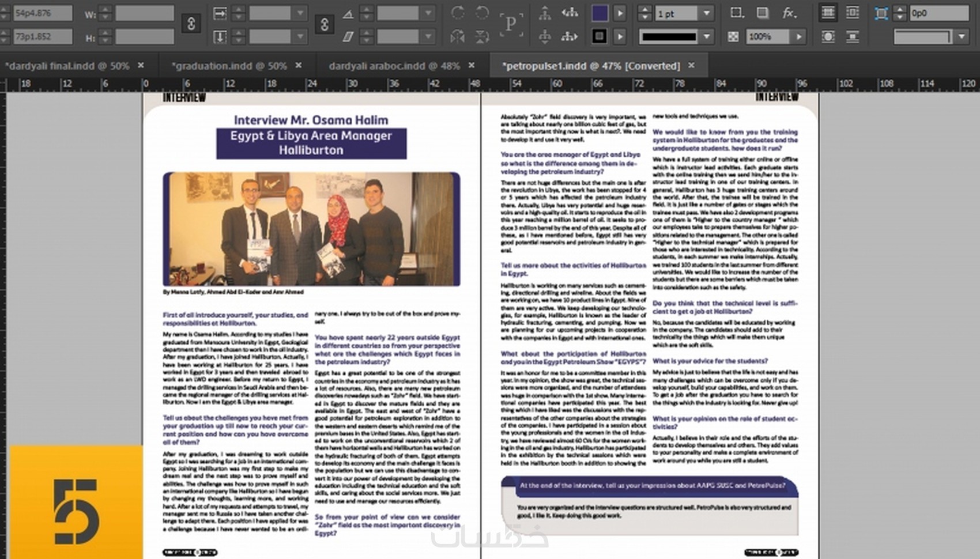Enable Wrap Around Bounding Box
The width and height of the screenshot is (980, 559).
(853, 13)
